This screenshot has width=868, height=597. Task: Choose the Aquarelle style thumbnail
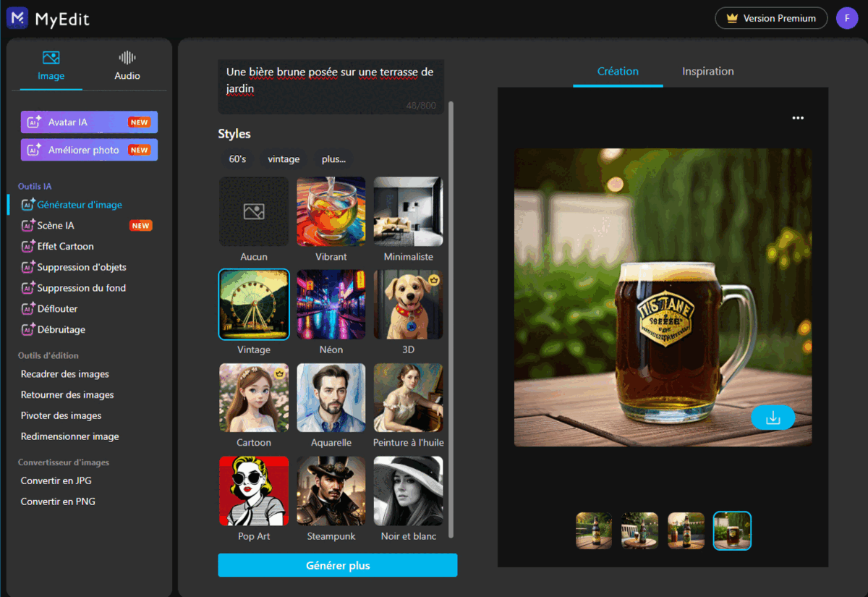[x=331, y=398]
